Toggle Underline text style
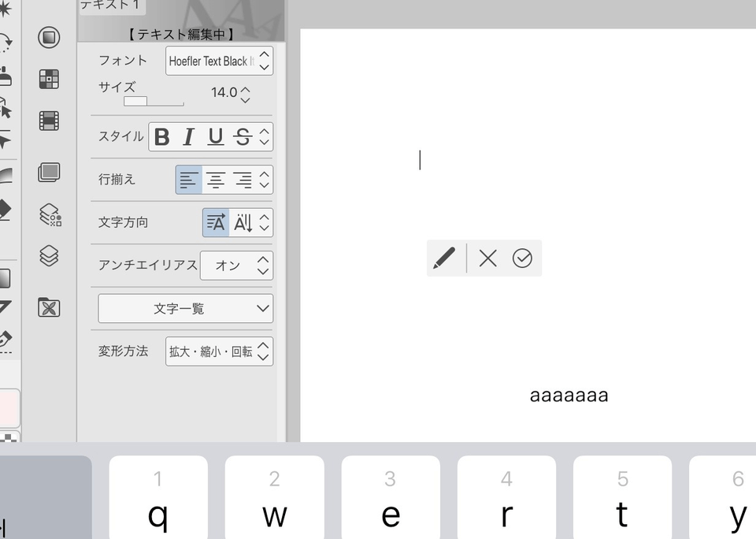 click(x=215, y=137)
